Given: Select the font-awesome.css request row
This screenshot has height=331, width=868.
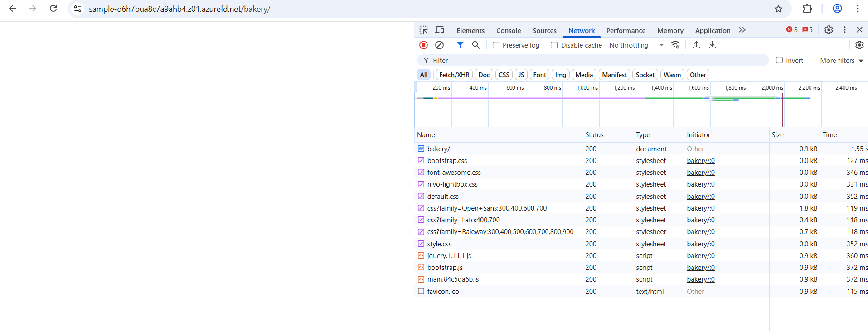Looking at the screenshot, I should (x=641, y=173).
